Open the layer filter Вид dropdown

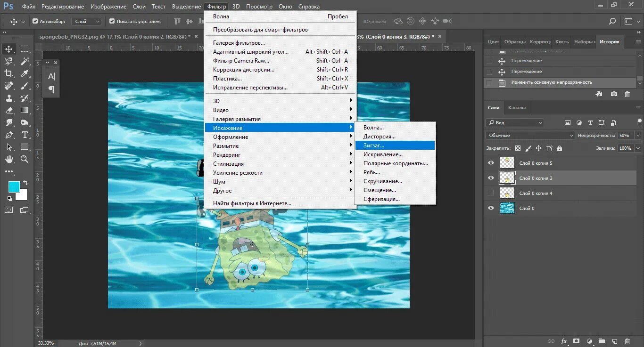[x=515, y=122]
